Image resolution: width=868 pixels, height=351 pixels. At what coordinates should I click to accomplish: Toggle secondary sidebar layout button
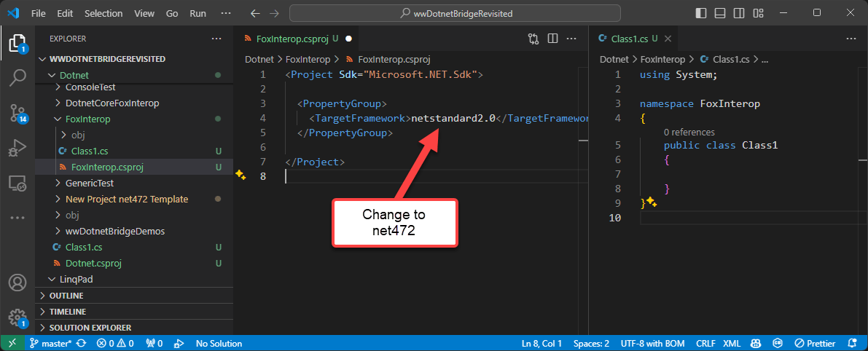pyautogui.click(x=738, y=13)
